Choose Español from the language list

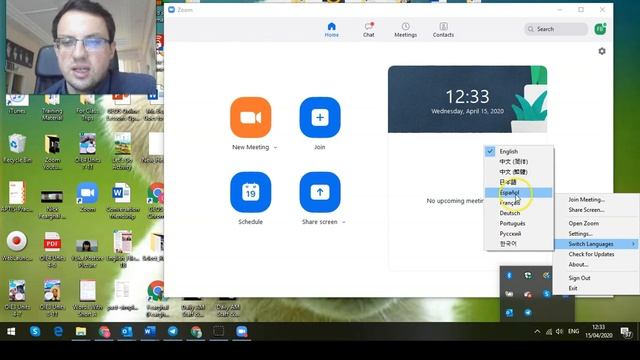click(519, 193)
